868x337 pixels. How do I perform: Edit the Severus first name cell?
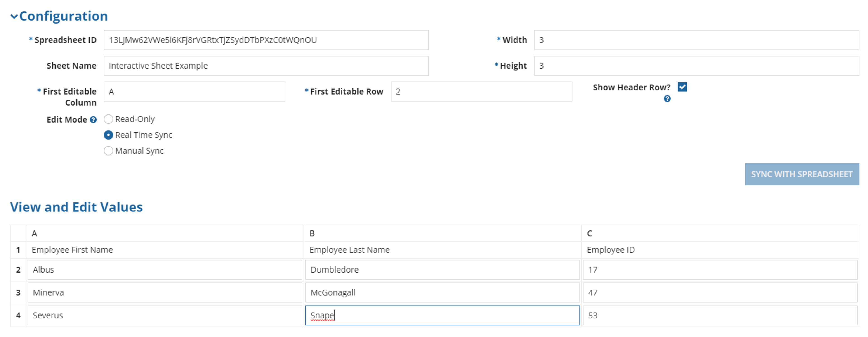pyautogui.click(x=165, y=316)
